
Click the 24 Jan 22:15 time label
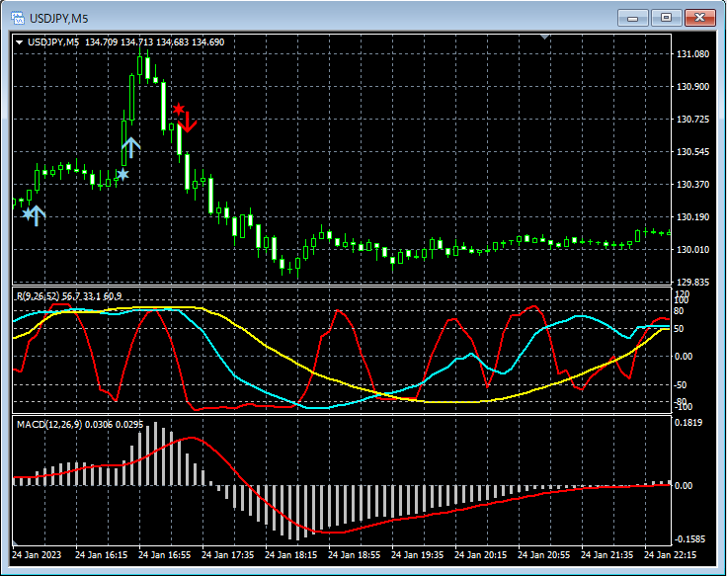click(670, 555)
